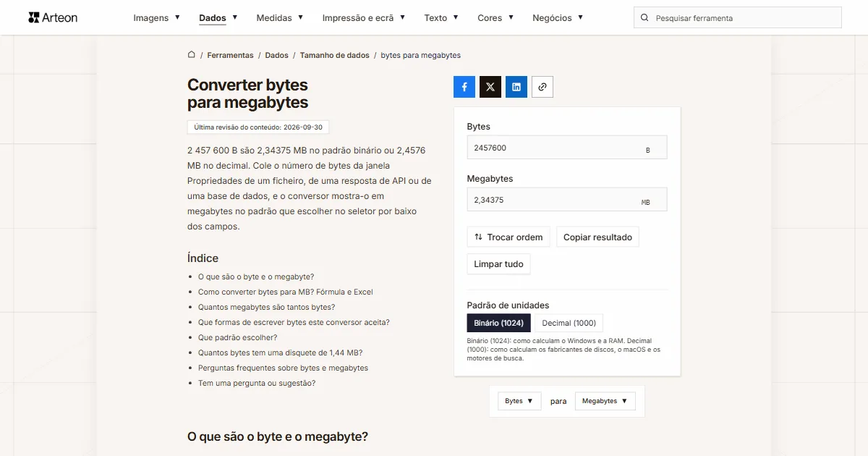Viewport: 868px width, 456px height.
Task: Open the Texto menu
Action: click(441, 18)
